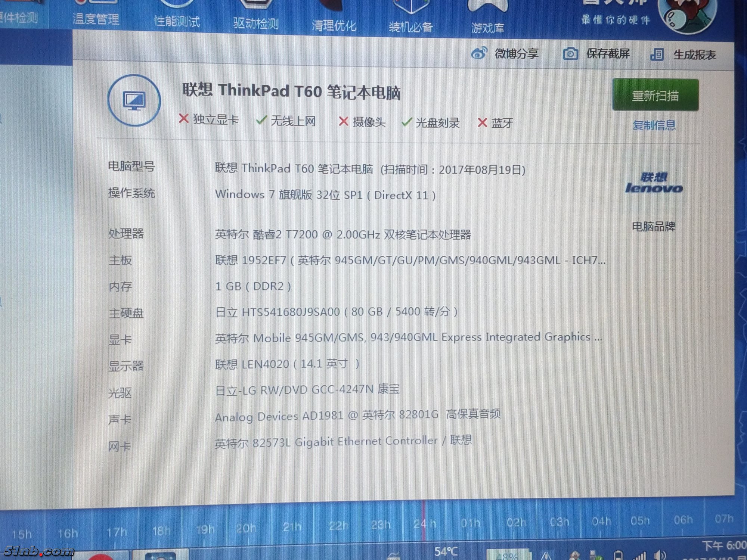This screenshot has height=560, width=747.
Task: Click the 光驱 row label
Action: [x=120, y=393]
